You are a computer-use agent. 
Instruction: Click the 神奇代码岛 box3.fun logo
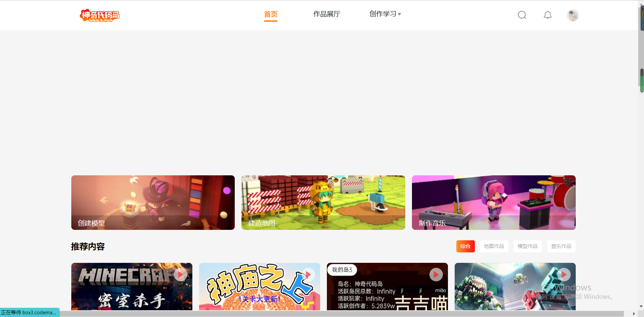coord(100,15)
